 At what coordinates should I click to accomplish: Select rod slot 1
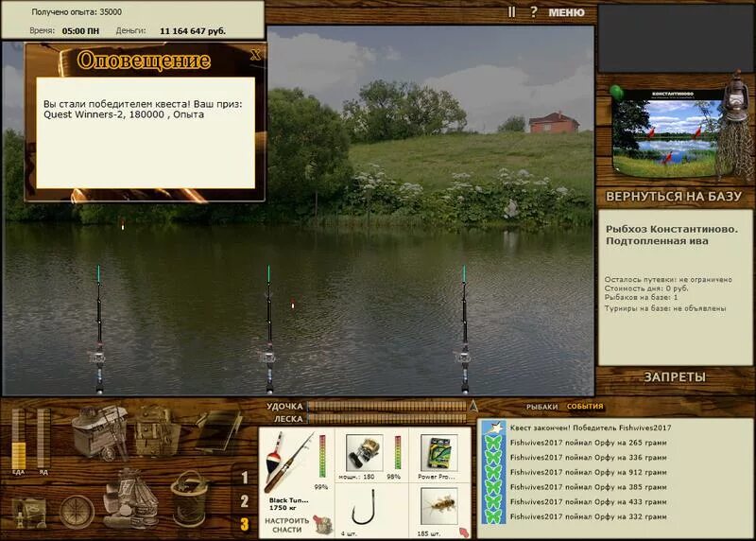click(x=245, y=478)
